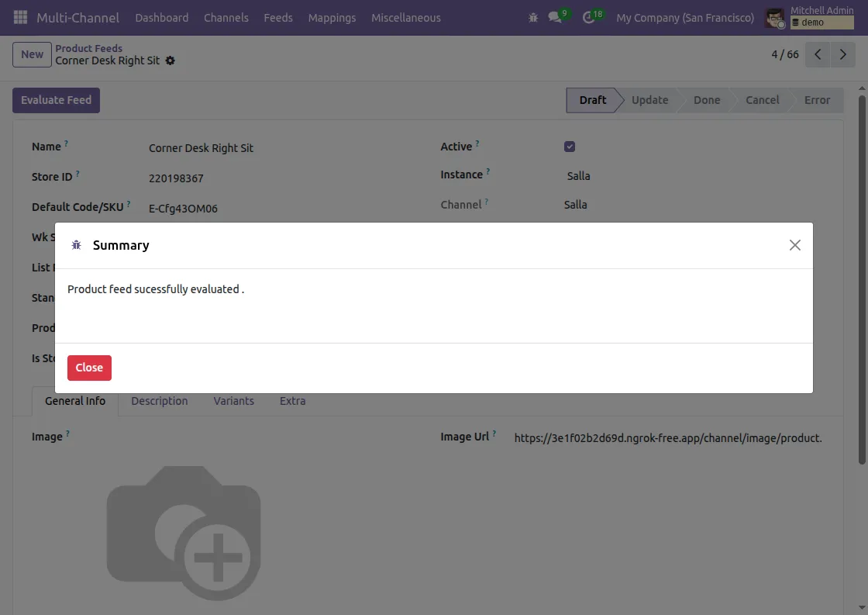
Task: Click help mark next to Channel label
Action: [487, 202]
